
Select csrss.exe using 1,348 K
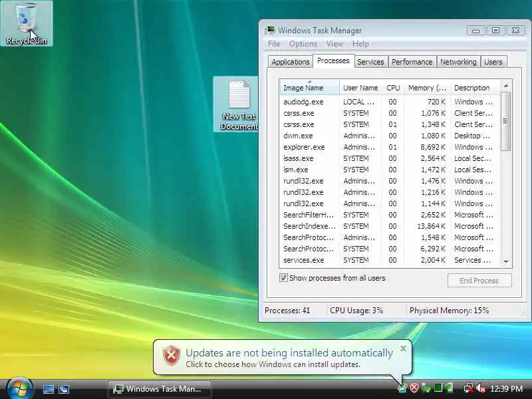[x=390, y=124]
